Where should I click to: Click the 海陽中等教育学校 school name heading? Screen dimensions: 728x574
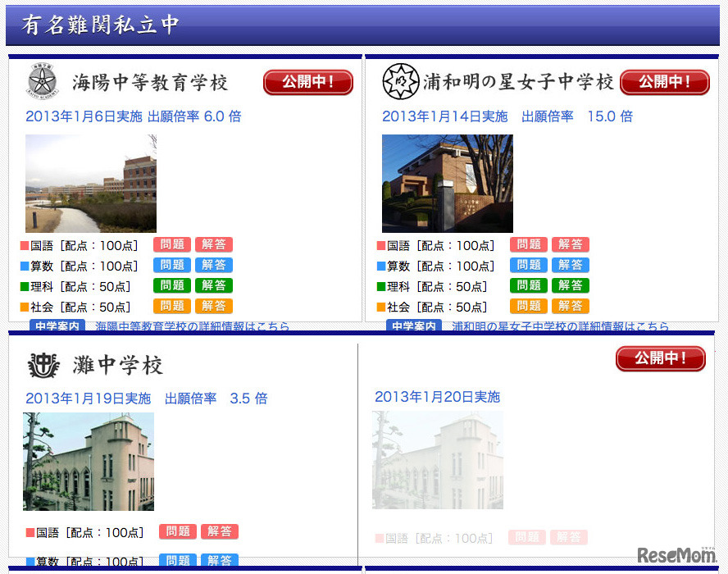[150, 83]
